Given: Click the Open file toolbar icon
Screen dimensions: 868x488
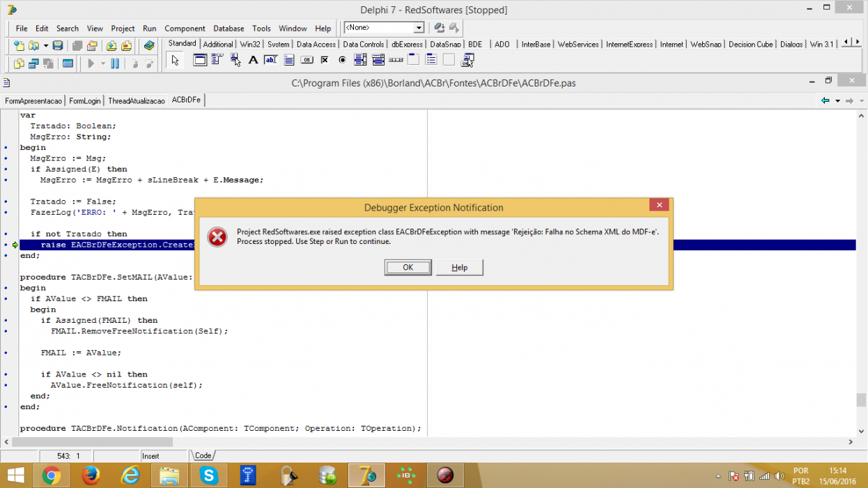Looking at the screenshot, I should coord(33,45).
